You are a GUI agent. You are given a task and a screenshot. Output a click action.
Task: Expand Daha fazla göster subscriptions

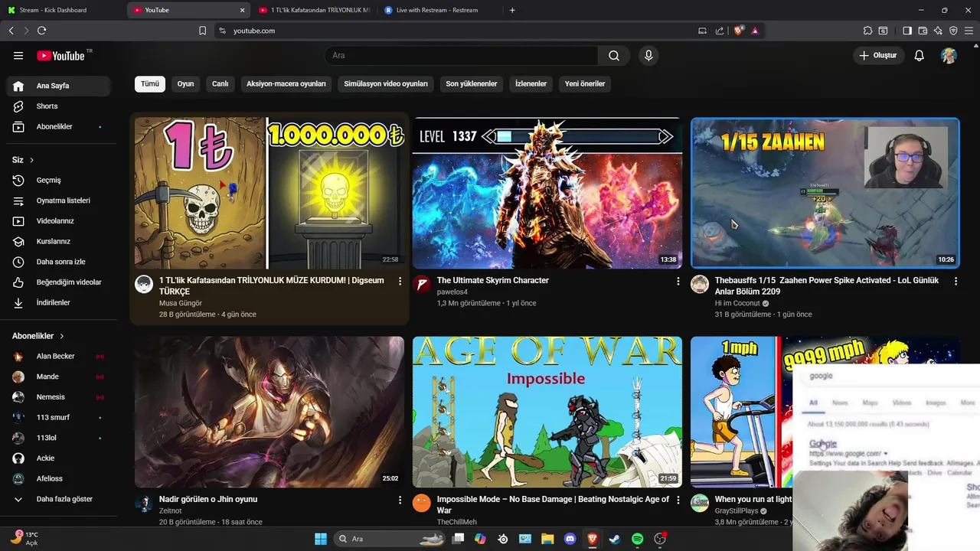(58, 499)
